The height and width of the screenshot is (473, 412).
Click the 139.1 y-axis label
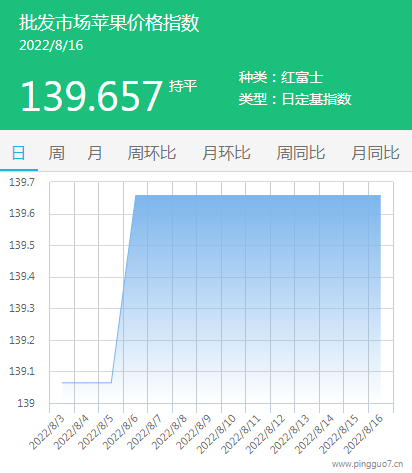click(22, 371)
